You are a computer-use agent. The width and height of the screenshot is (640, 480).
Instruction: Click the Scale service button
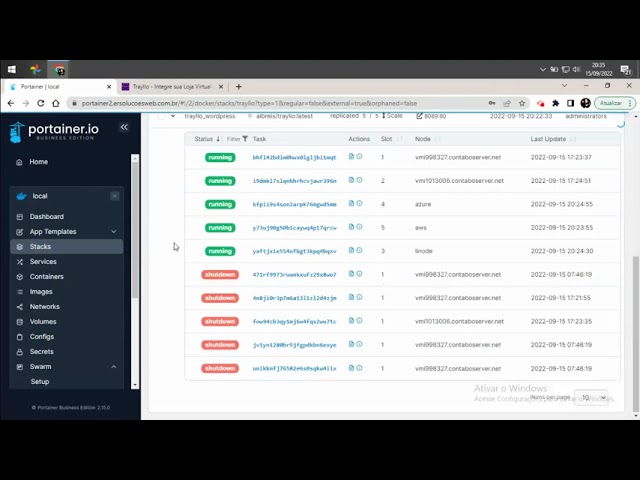click(392, 116)
